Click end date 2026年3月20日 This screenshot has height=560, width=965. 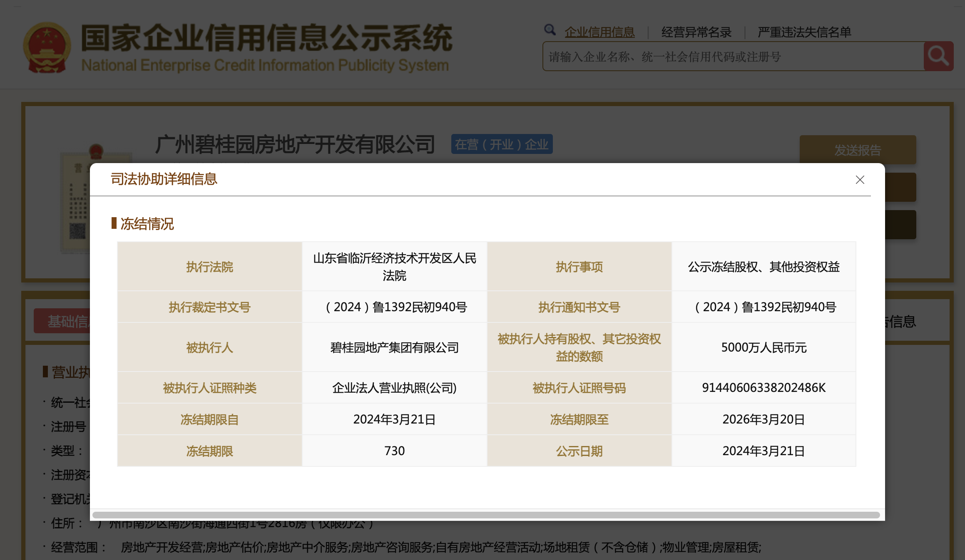coord(764,419)
